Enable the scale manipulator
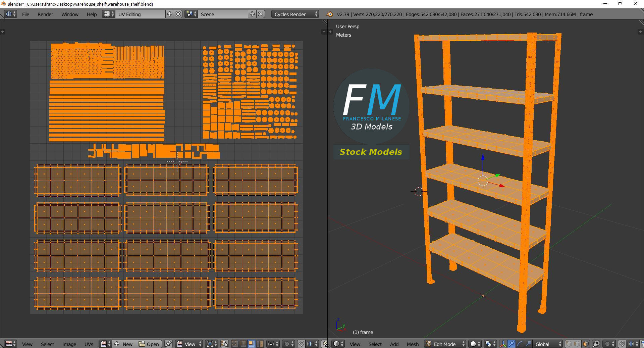 528,344
